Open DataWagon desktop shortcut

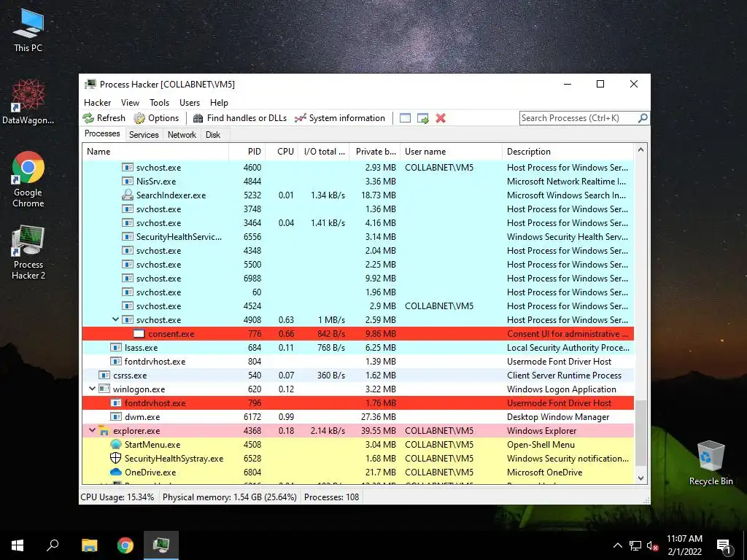point(28,101)
